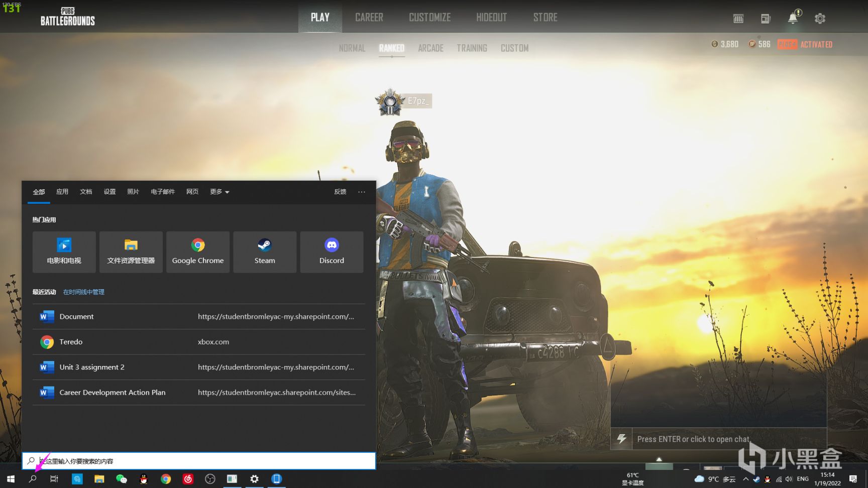This screenshot has width=868, height=488.
Task: Select the 文档 search filter tab
Action: coord(86,192)
